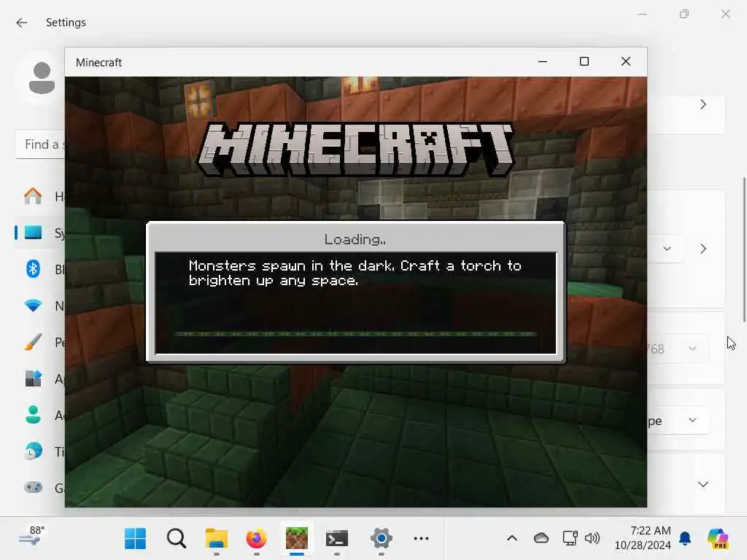This screenshot has width=747, height=560.
Task: Switch to Minecraft taskbar icon
Action: [x=297, y=539]
